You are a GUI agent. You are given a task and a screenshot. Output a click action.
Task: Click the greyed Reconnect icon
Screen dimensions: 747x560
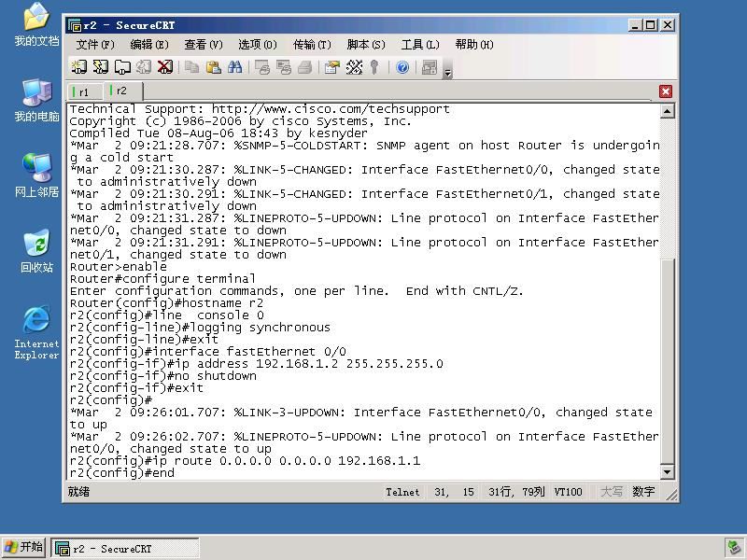pyautogui.click(x=144, y=67)
